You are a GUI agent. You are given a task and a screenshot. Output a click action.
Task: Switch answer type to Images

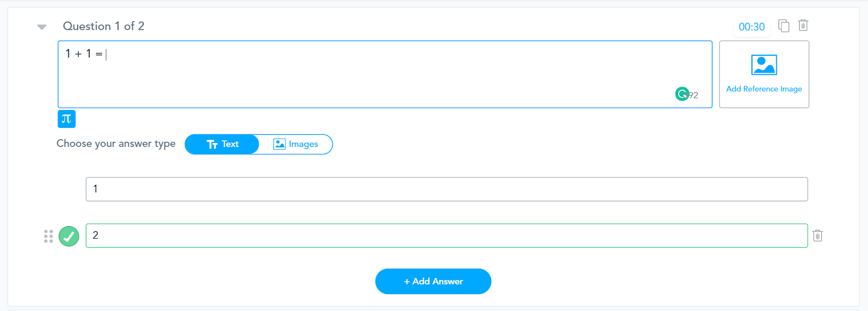(296, 144)
